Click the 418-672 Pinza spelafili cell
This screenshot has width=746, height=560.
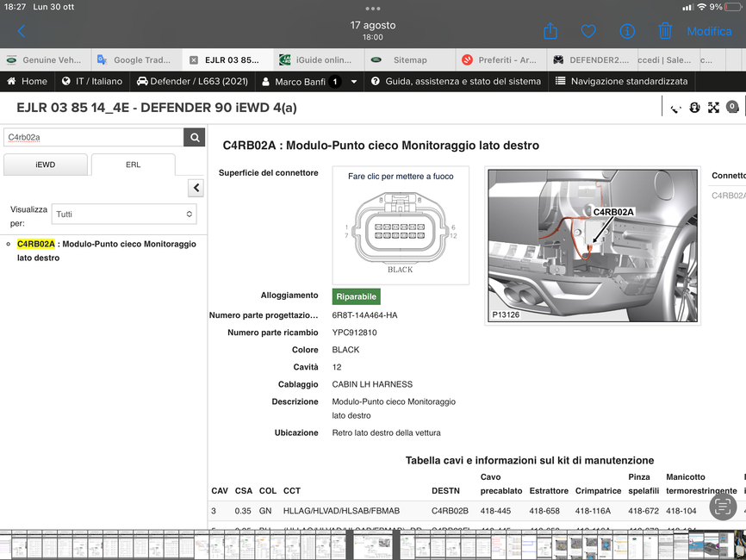(x=643, y=511)
